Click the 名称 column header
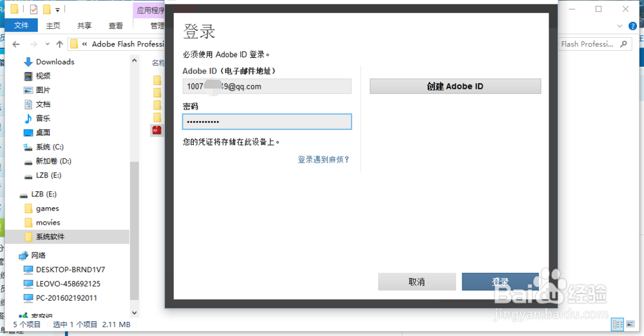Image resolution: width=644 pixels, height=336 pixels. coord(158,63)
